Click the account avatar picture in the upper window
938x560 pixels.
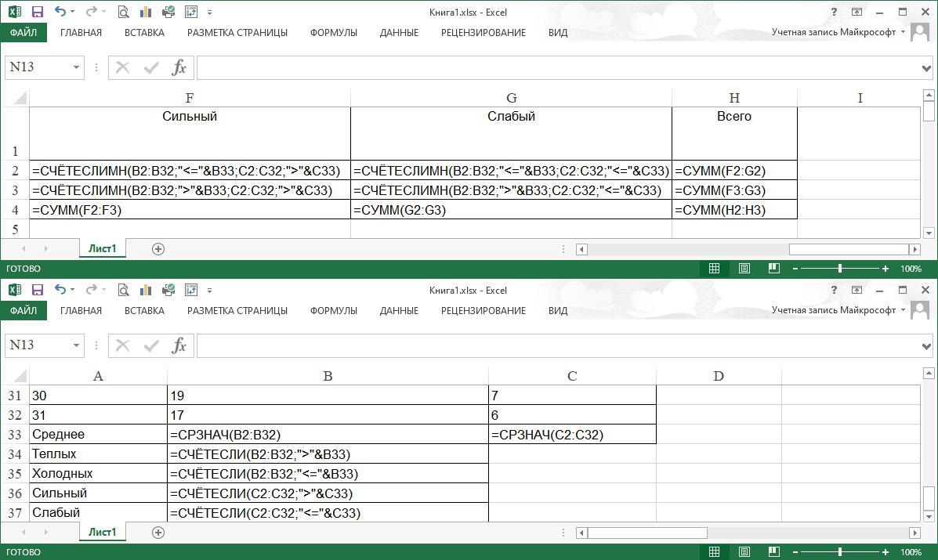pyautogui.click(x=919, y=32)
